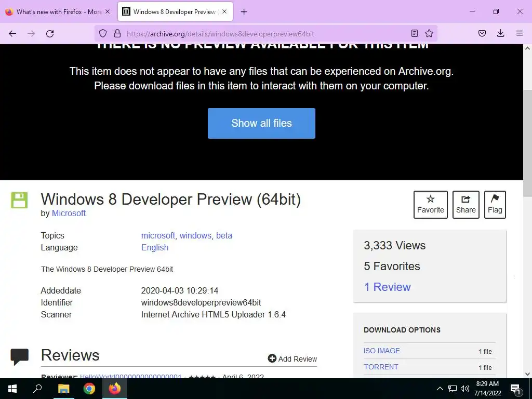Open the Firefox downloads panel
This screenshot has height=399, width=532.
point(500,33)
